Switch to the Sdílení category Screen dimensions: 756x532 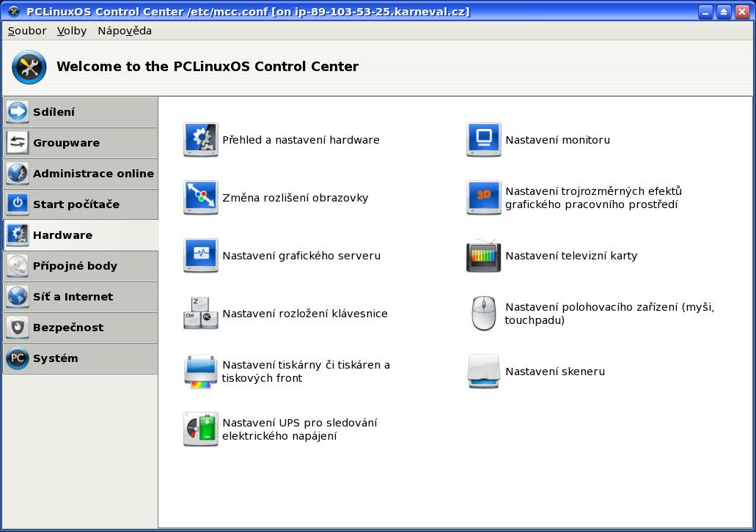pos(81,112)
